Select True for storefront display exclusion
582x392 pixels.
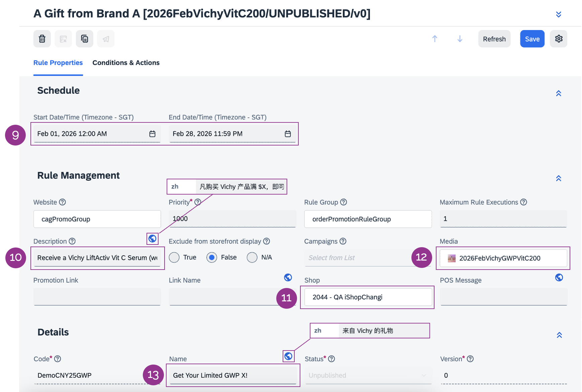coord(174,258)
